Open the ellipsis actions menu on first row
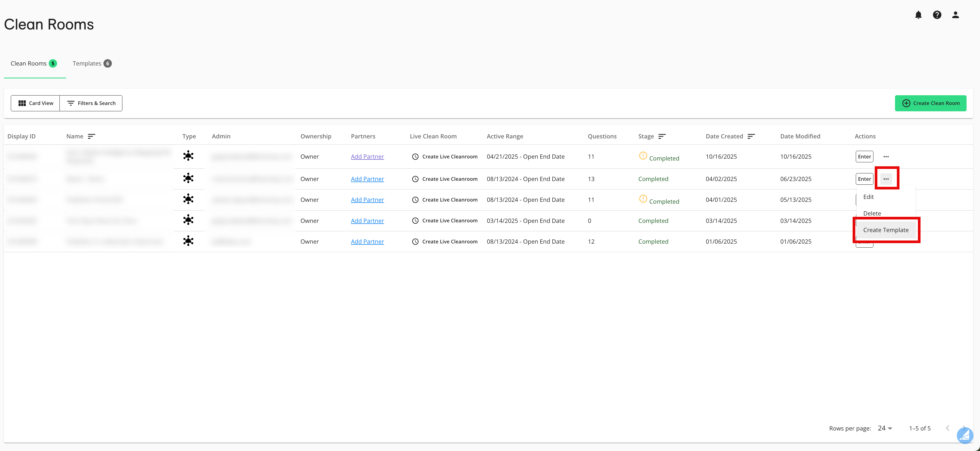This screenshot has width=980, height=451. (887, 156)
